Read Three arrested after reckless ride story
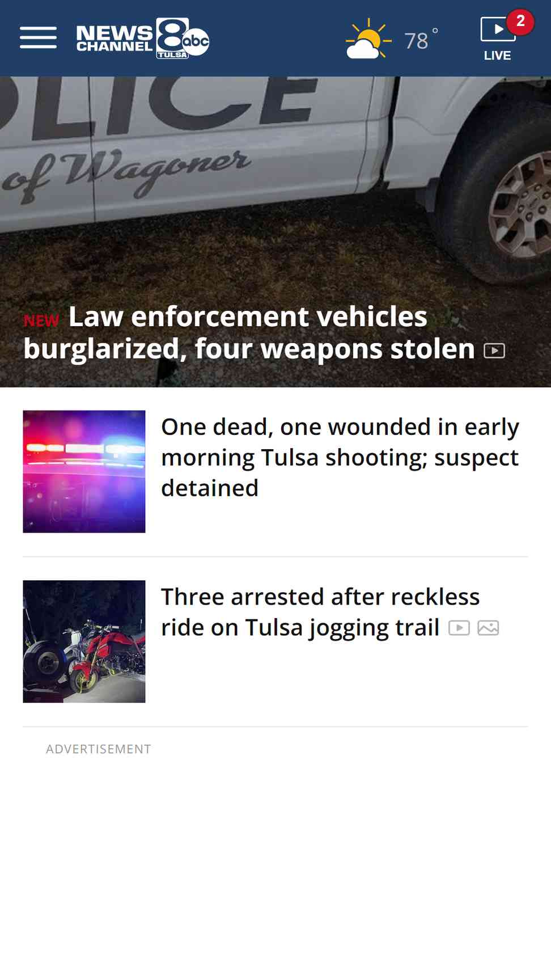Image resolution: width=551 pixels, height=980 pixels. 320,612
